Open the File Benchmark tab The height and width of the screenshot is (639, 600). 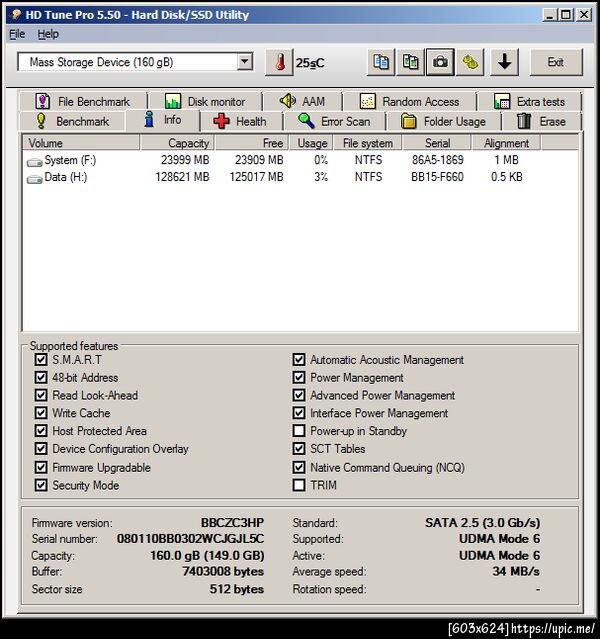(x=83, y=101)
